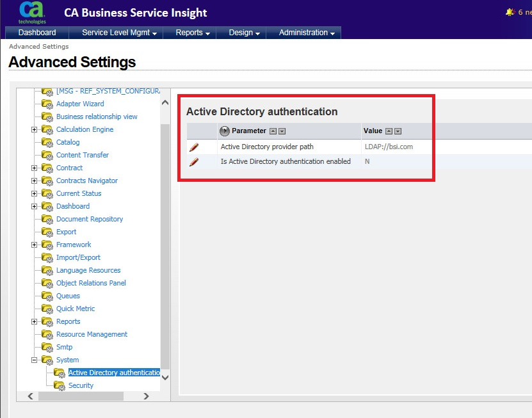The height and width of the screenshot is (418, 532).
Task: Sort Parameter column descending with down arrow
Action: tap(282, 131)
